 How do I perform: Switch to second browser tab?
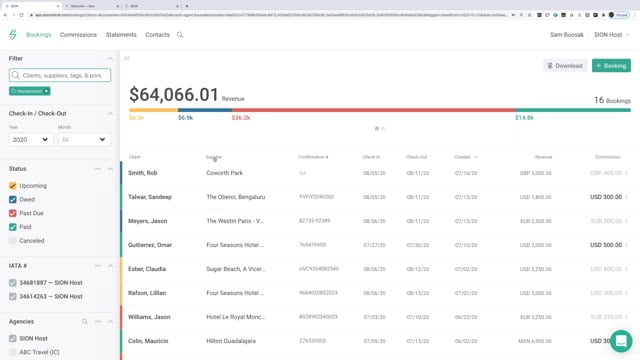click(91, 6)
